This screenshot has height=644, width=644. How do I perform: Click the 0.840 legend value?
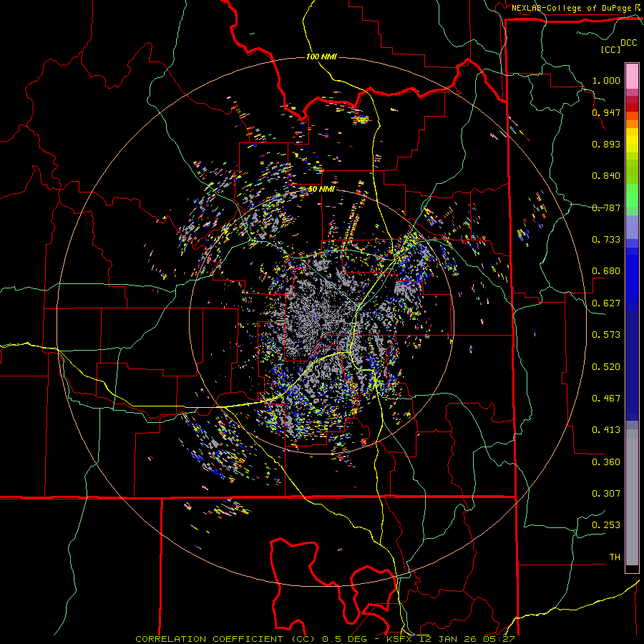606,176
